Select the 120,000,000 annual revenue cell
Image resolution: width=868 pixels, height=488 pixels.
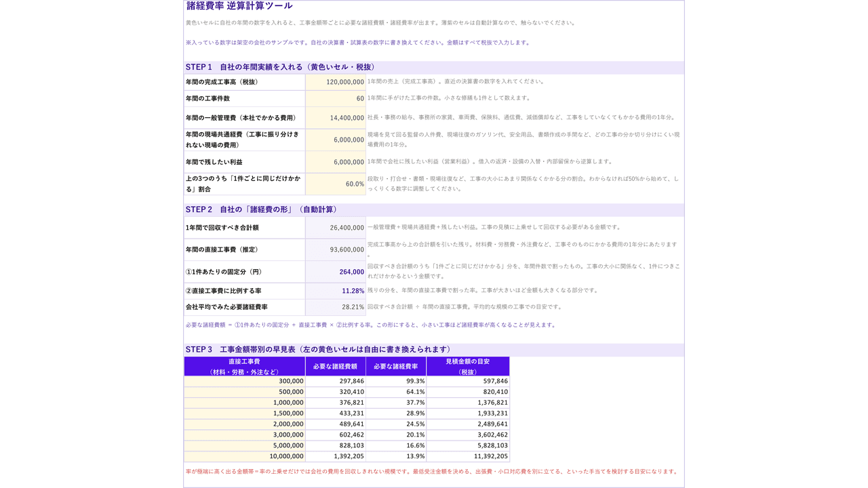pos(336,82)
